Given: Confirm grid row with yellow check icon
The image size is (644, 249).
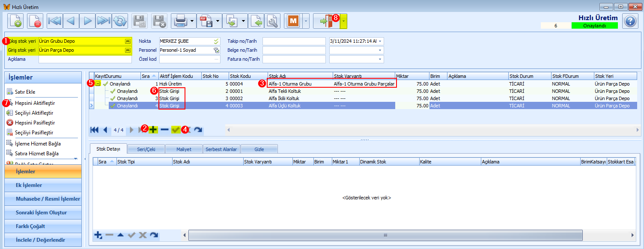Looking at the screenshot, I should (176, 130).
